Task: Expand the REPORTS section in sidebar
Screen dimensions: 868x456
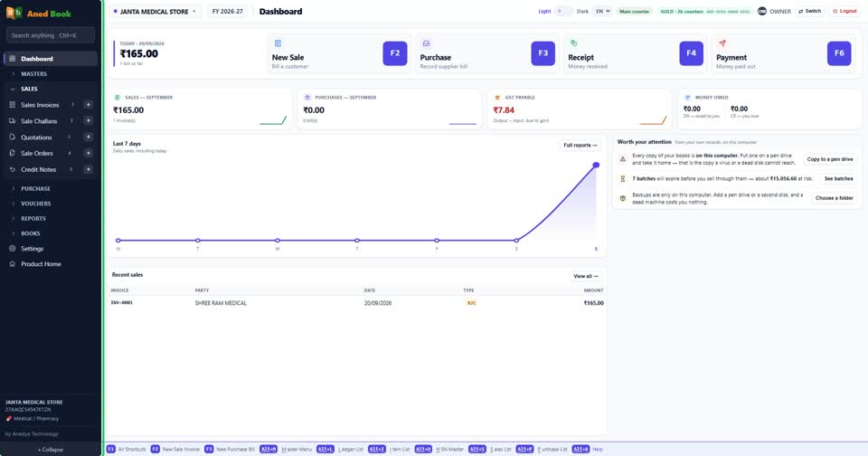Action: point(33,218)
